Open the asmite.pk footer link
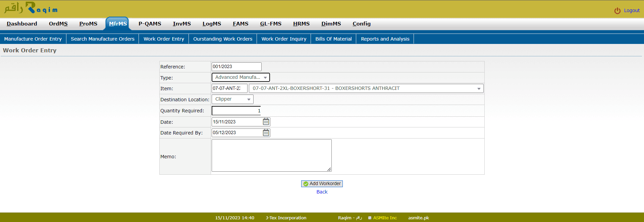This screenshot has width=644, height=222. point(418,218)
